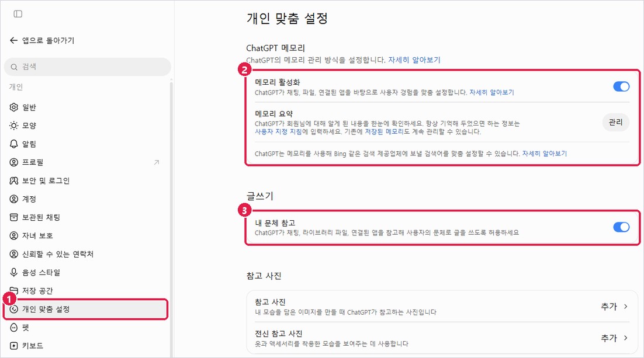Screen dimensions: 644x358
Task: Collapse sidebar with panel toggle icon
Action: (x=18, y=14)
